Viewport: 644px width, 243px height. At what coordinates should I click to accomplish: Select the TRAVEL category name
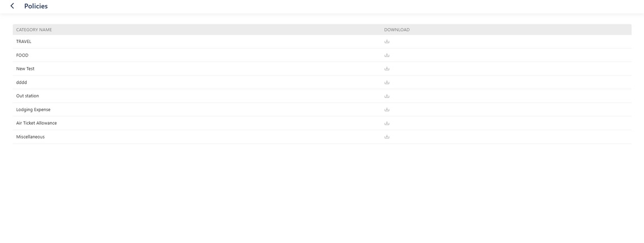[x=23, y=41]
